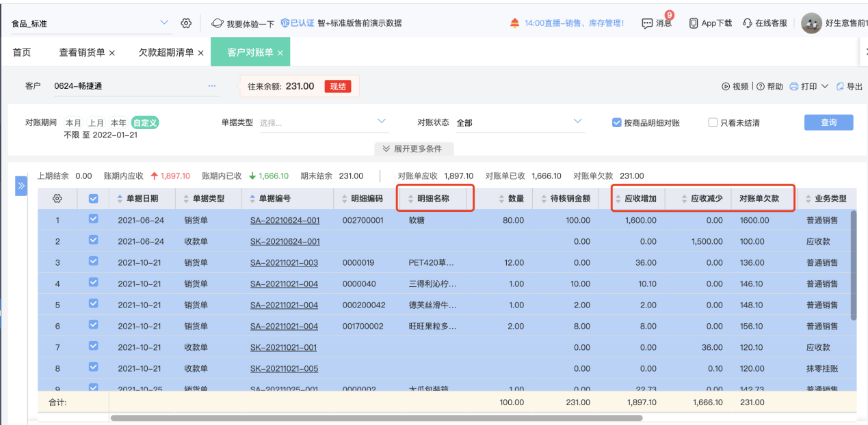868x425 pixels.
Task: Click the App下载 phone icon
Action: 694,23
